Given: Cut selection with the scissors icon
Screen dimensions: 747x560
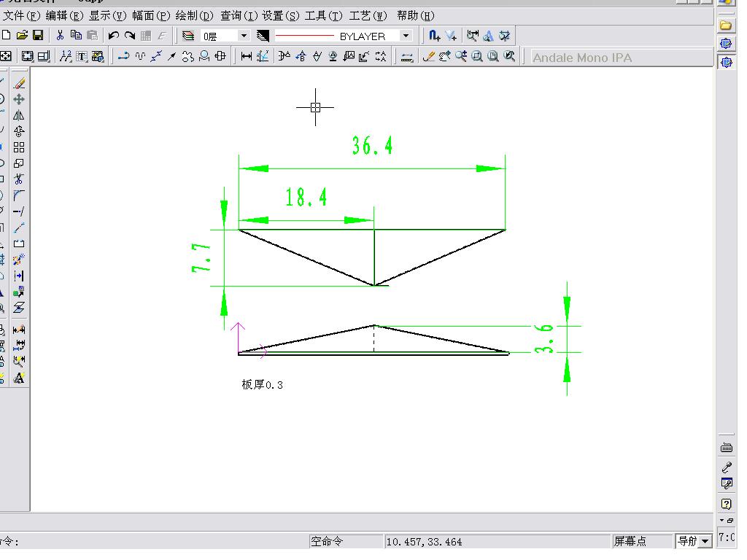Looking at the screenshot, I should (60, 35).
